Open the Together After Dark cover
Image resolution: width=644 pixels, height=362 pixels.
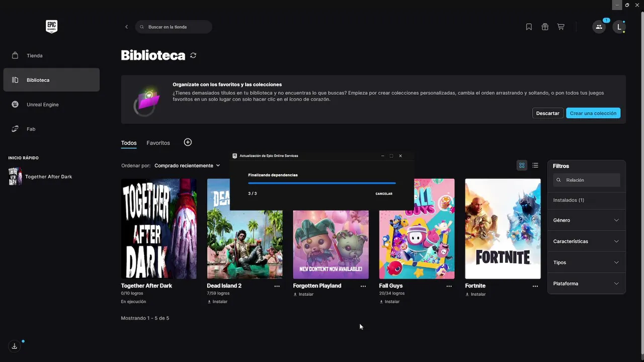pos(159,229)
